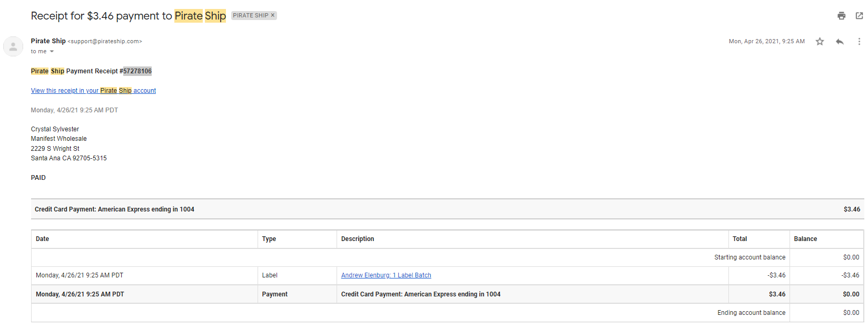Click the 'Manifest Wholesale' company line
The width and height of the screenshot is (868, 327).
coord(58,139)
